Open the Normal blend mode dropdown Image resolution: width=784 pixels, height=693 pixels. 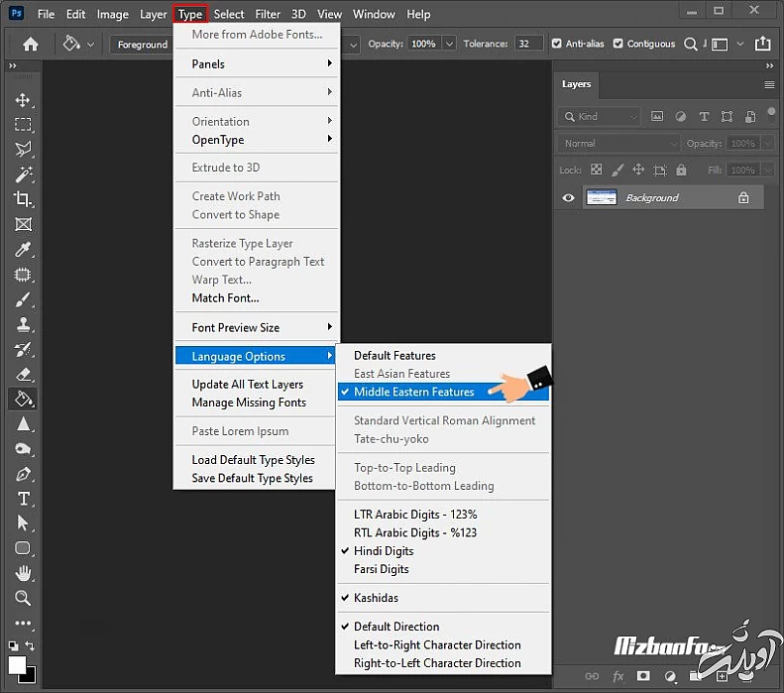[619, 143]
